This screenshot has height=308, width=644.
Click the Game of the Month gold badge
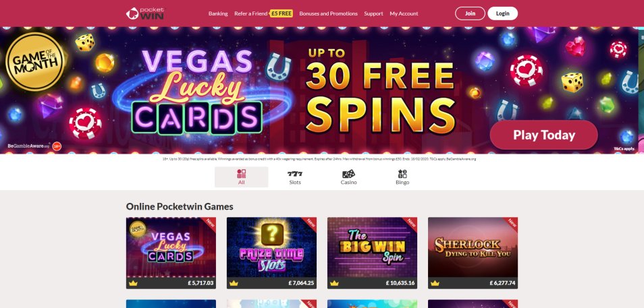pos(35,61)
